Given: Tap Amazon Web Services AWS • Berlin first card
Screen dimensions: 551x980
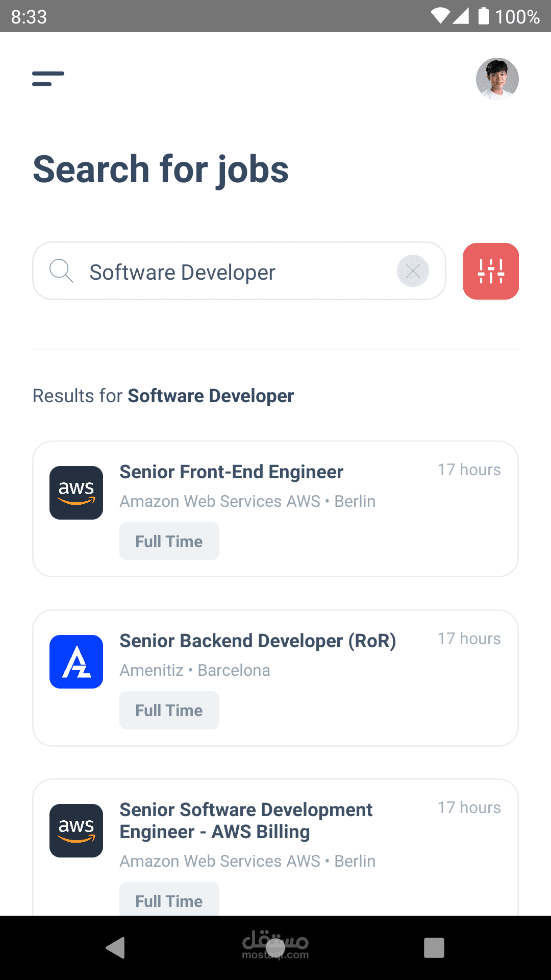Looking at the screenshot, I should click(247, 501).
